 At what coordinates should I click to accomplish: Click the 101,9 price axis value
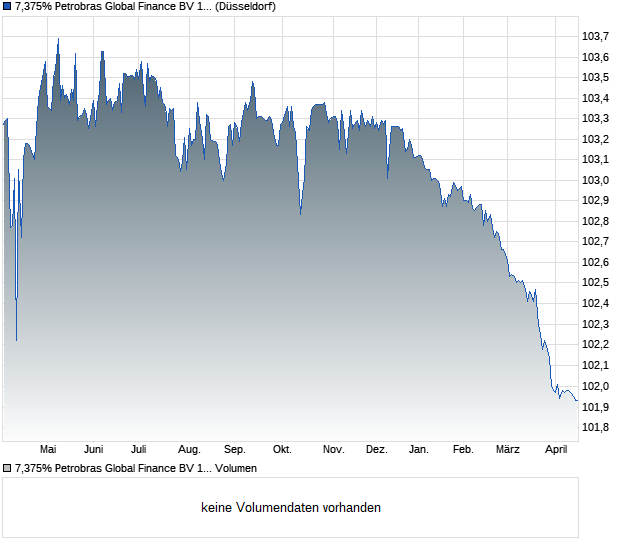[595, 407]
